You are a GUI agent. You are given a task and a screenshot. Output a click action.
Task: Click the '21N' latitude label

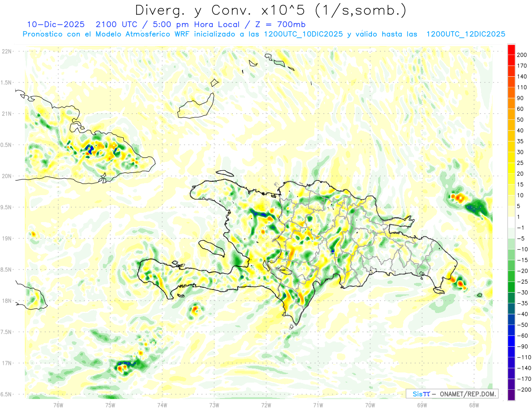[7, 114]
